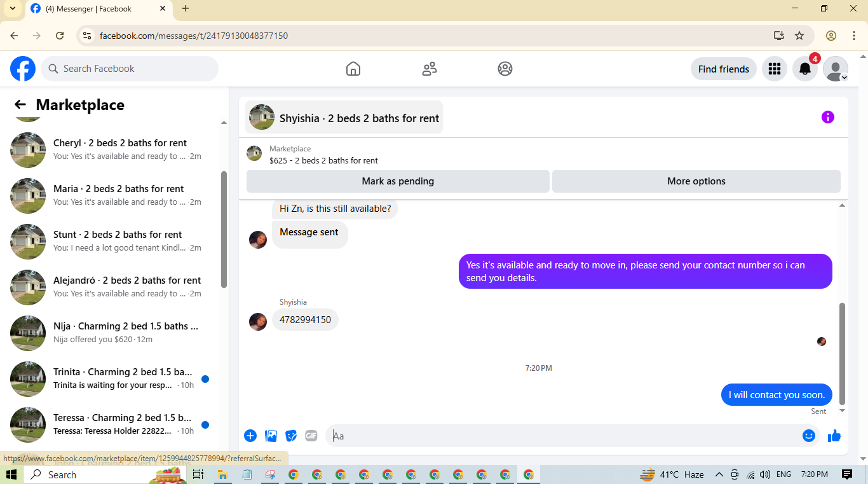Screen dimensions: 868x484
Task: Open File Explorer from taskbar
Action: (x=223, y=474)
